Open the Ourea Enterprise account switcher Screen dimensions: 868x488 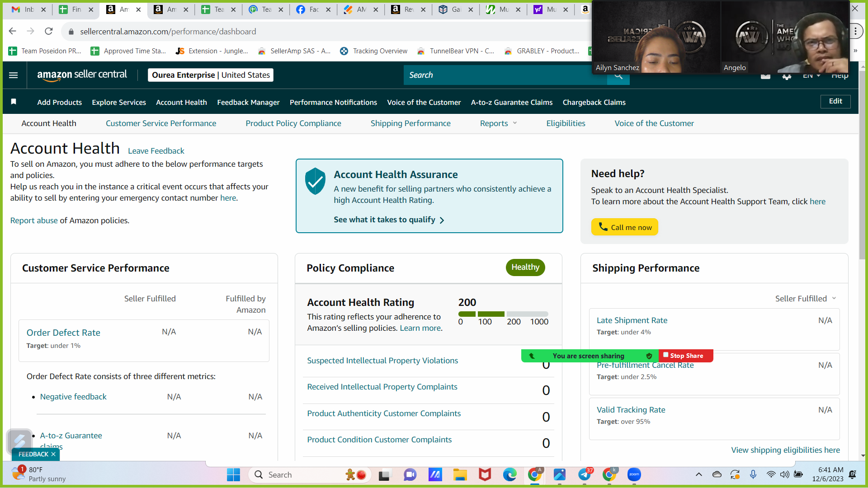pos(211,75)
